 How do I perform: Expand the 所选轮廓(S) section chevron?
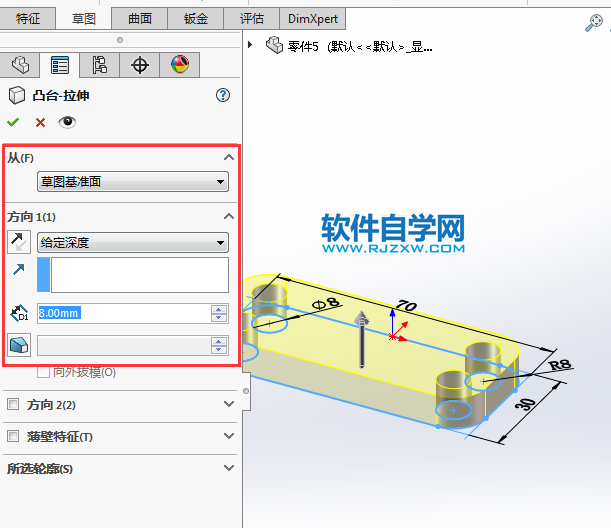[x=229, y=468]
